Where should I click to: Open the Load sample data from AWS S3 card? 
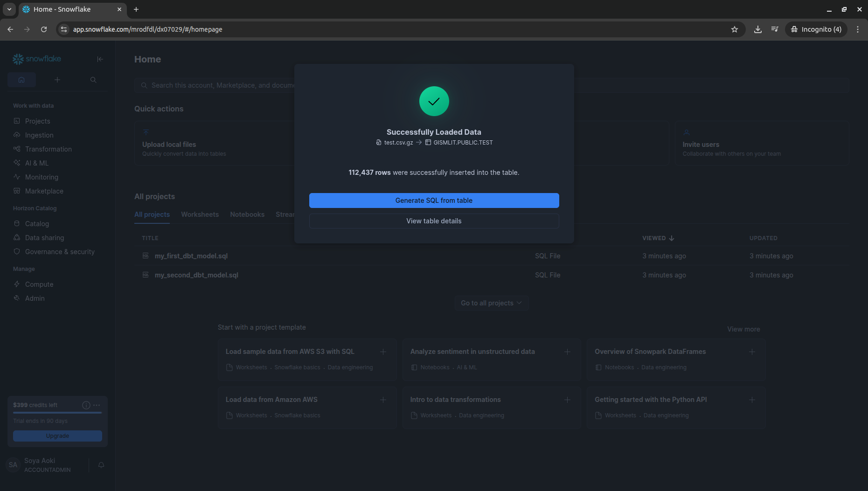point(307,360)
